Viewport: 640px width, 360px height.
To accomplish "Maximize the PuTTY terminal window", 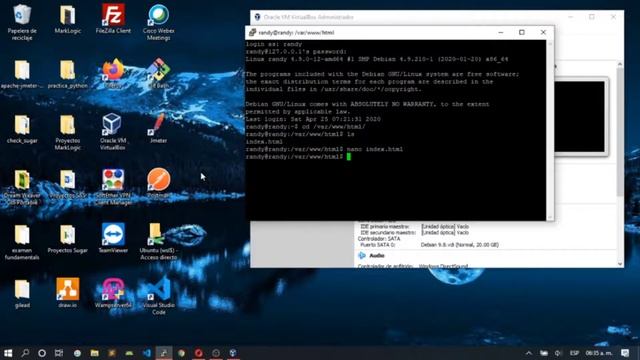I will click(522, 32).
